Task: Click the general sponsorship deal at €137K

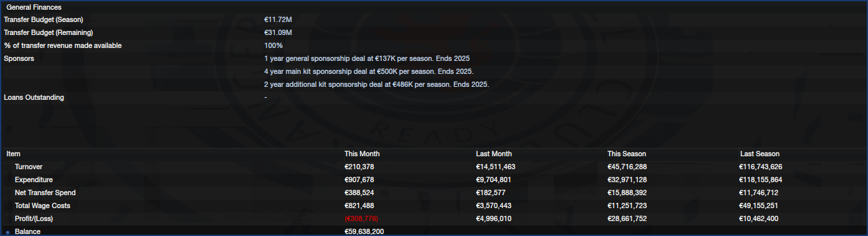Action: pyautogui.click(x=367, y=58)
